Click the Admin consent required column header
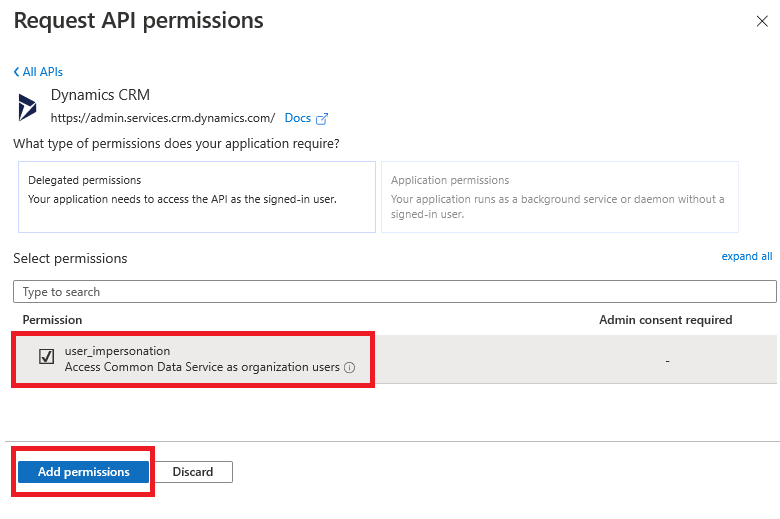Screen dimensions: 780x519 pos(665,320)
